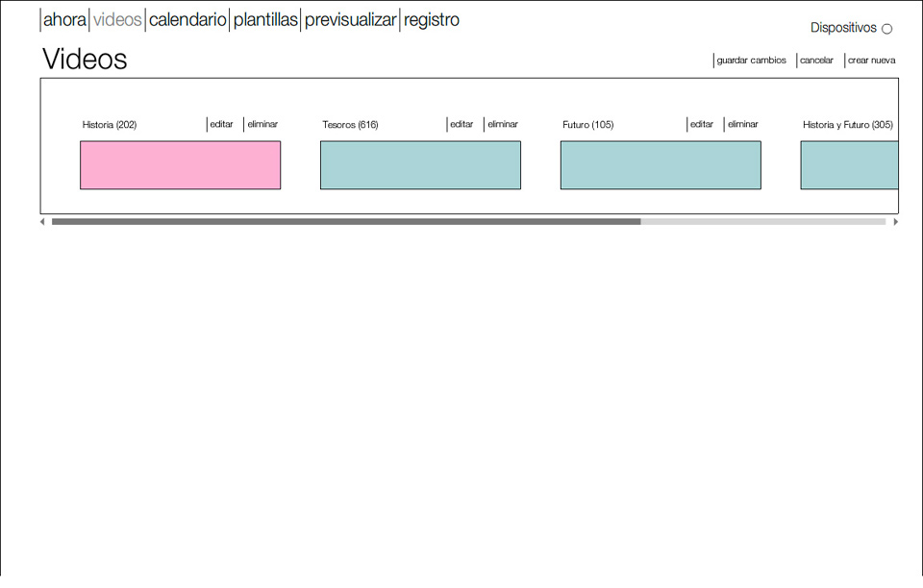Open the ahora tab

(x=64, y=20)
